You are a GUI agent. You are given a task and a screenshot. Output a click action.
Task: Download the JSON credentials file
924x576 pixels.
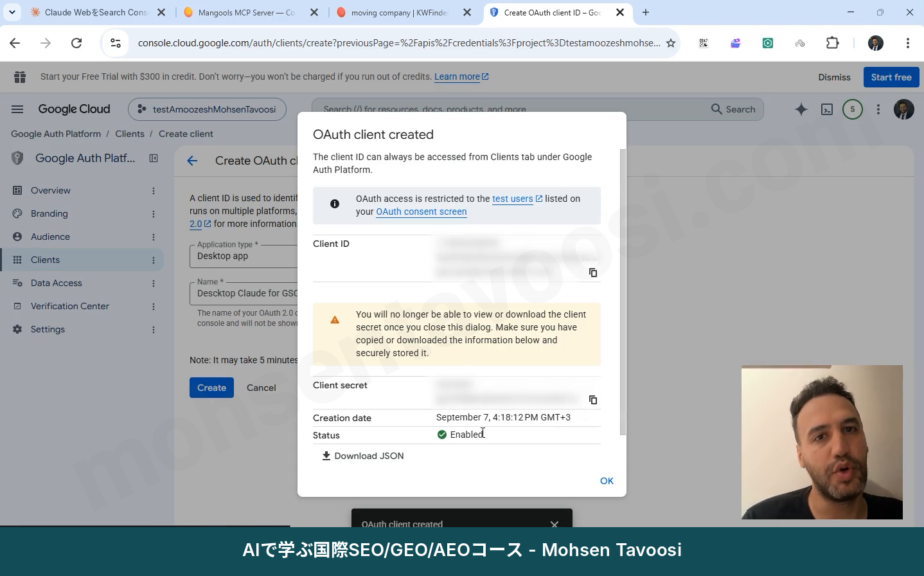click(363, 456)
